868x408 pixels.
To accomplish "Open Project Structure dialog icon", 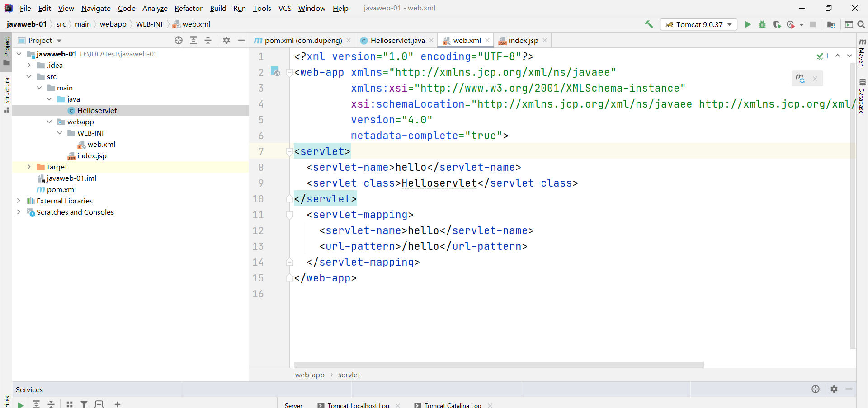I will (831, 24).
